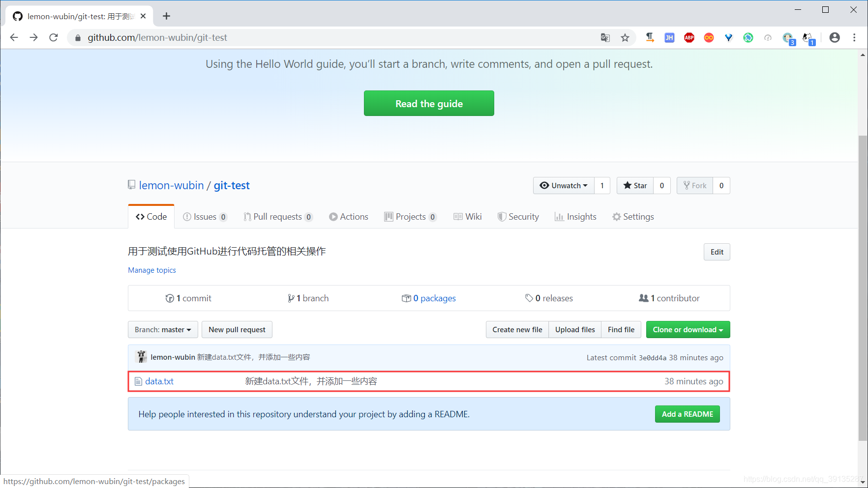Image resolution: width=868 pixels, height=488 pixels.
Task: Open Unwatch dropdown
Action: (564, 185)
